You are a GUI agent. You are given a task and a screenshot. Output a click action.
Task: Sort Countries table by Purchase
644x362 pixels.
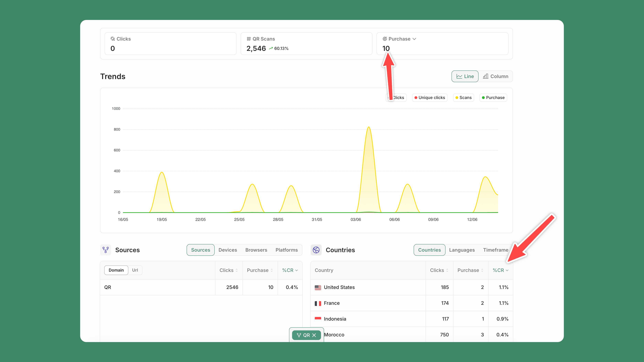[x=470, y=270]
